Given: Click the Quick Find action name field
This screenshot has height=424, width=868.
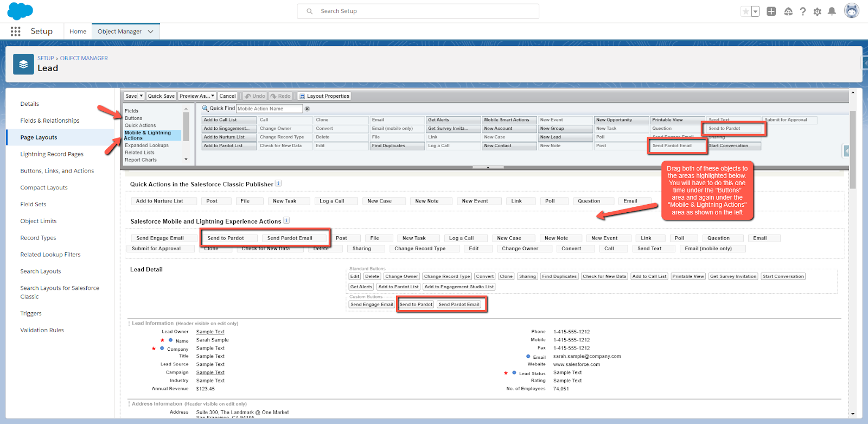Looking at the screenshot, I should (269, 109).
